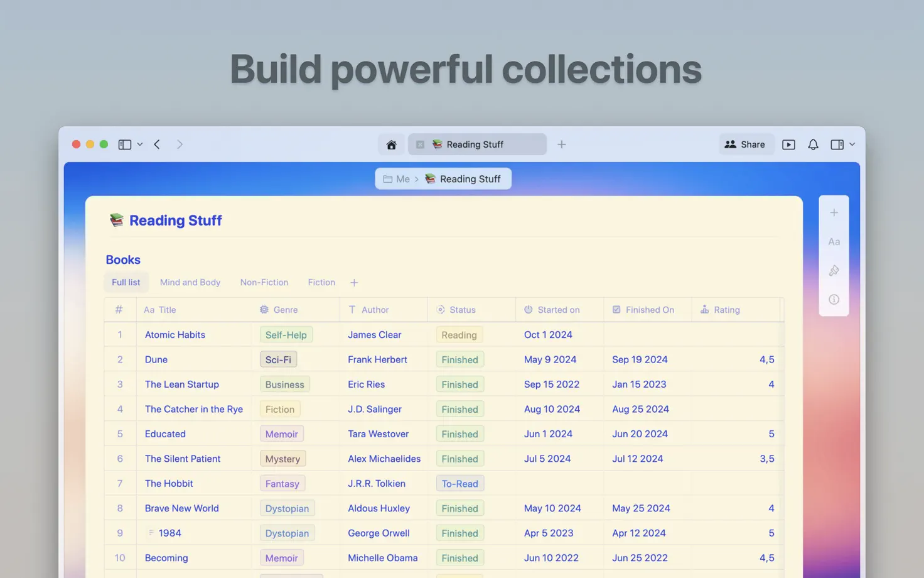This screenshot has width=924, height=578.
Task: Click the Mystery genre tag
Action: 282,459
